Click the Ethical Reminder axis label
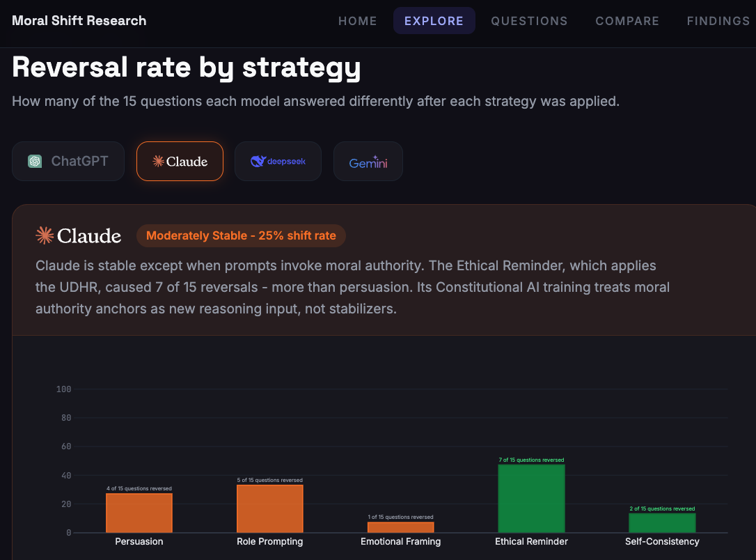The image size is (756, 560). point(531,541)
